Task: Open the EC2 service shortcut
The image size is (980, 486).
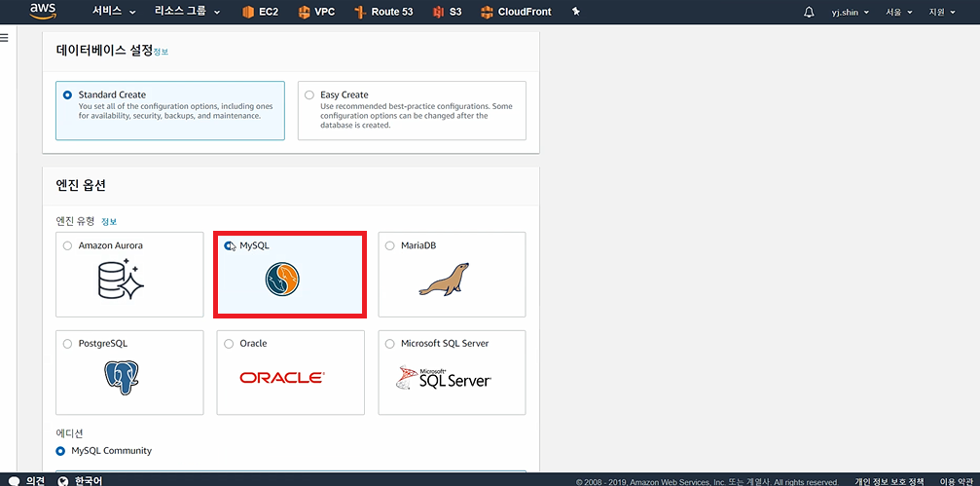Action: [260, 12]
